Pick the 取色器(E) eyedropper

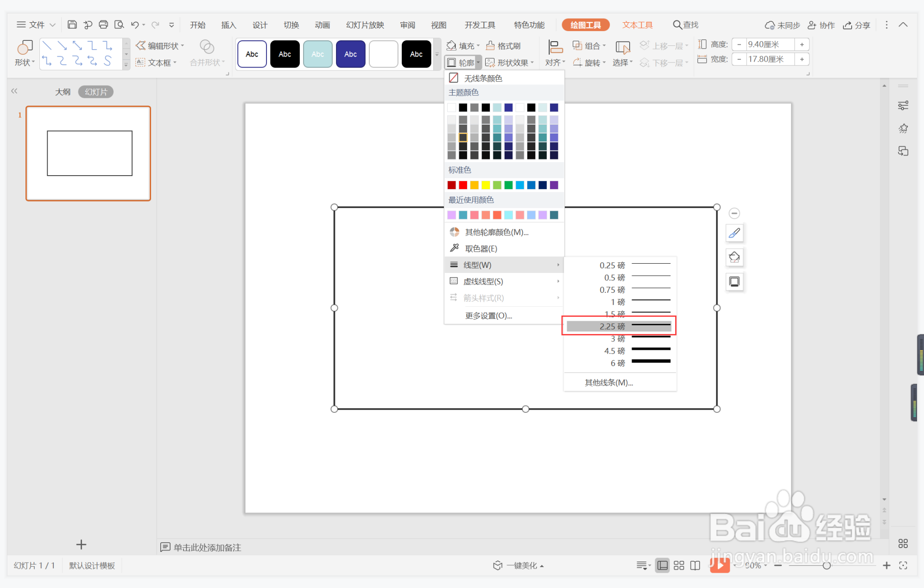coord(481,248)
